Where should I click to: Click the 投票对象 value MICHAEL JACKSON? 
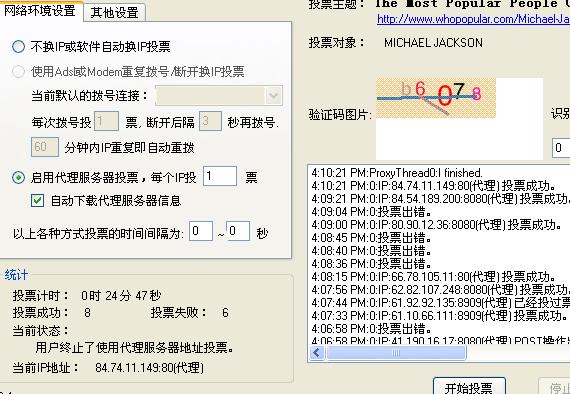tap(433, 43)
